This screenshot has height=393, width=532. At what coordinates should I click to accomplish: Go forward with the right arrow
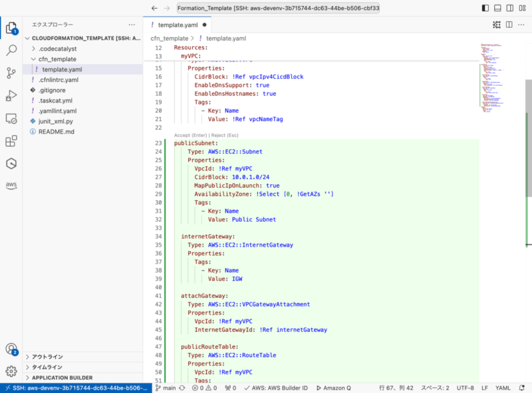(167, 8)
